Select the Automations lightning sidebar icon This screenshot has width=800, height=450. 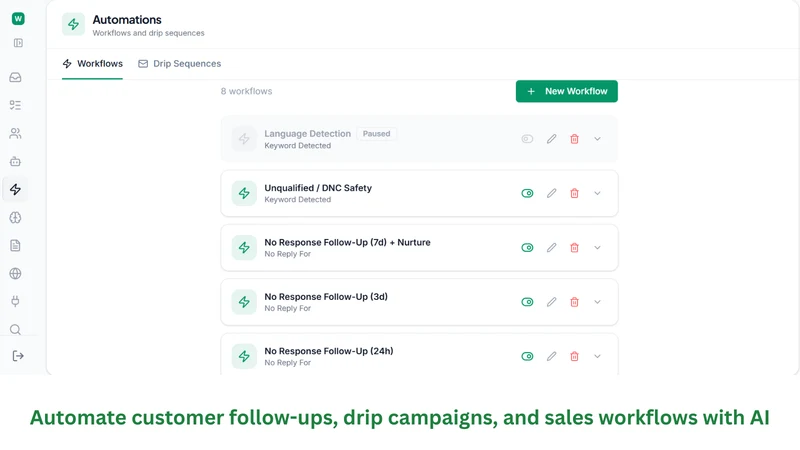(15, 190)
